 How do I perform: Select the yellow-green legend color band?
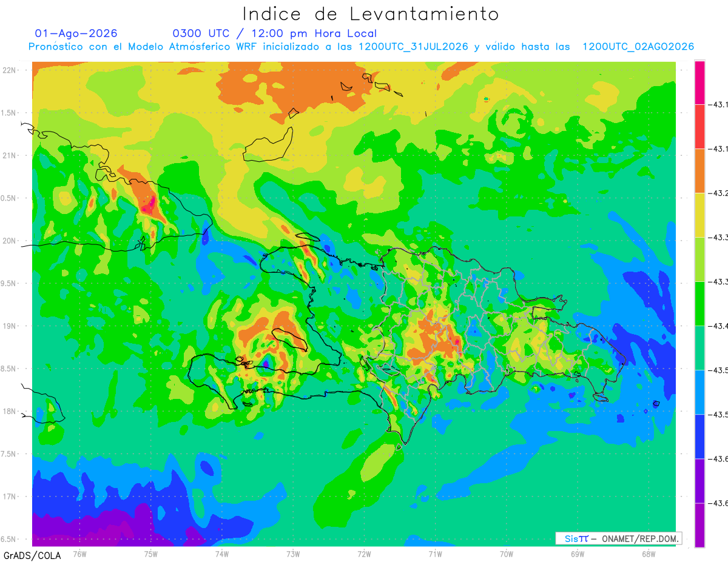point(699,259)
